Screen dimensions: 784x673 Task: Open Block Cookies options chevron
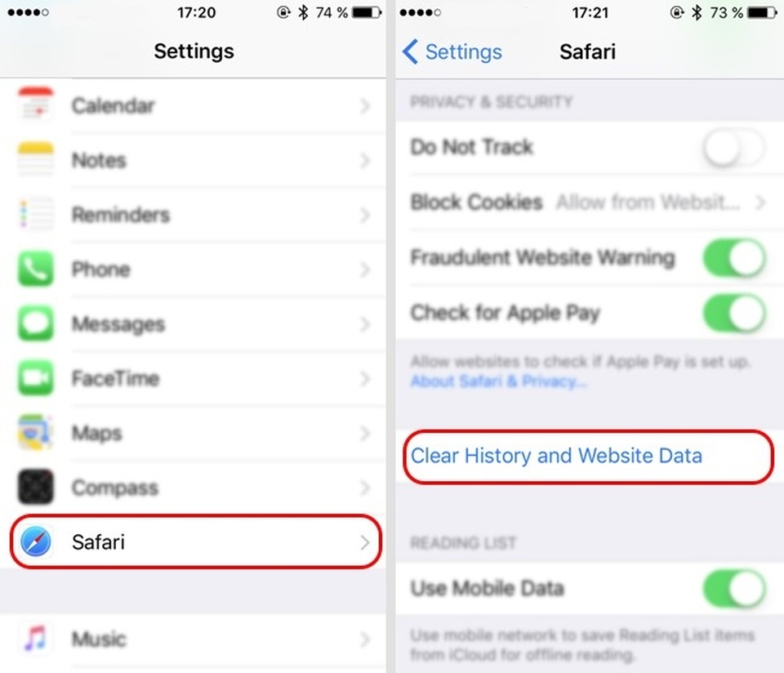[x=760, y=203]
